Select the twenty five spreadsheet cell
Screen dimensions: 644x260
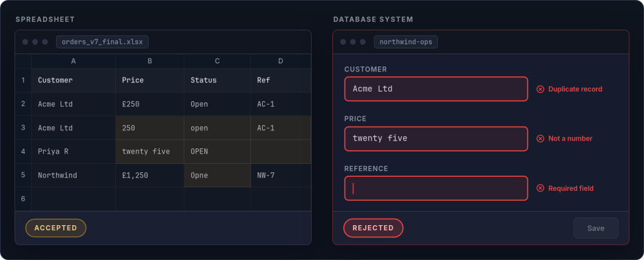coord(150,152)
